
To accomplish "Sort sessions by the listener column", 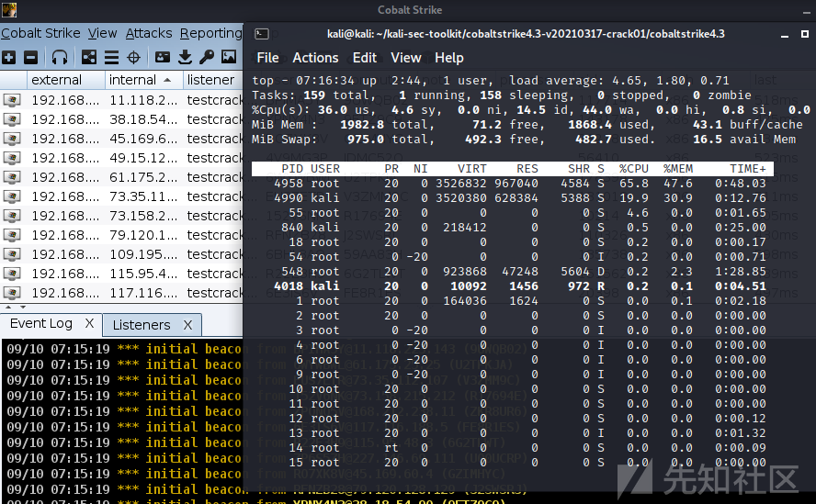I will (x=212, y=80).
